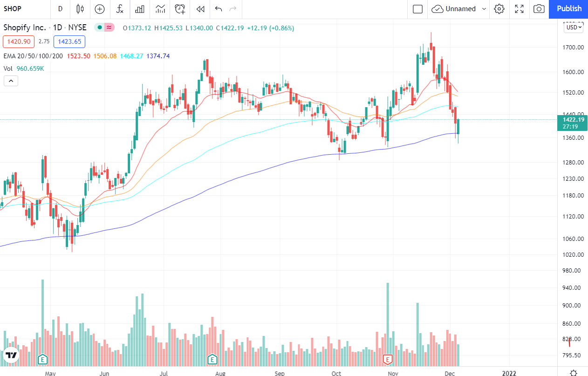Open the indicator templates icon

coord(160,9)
